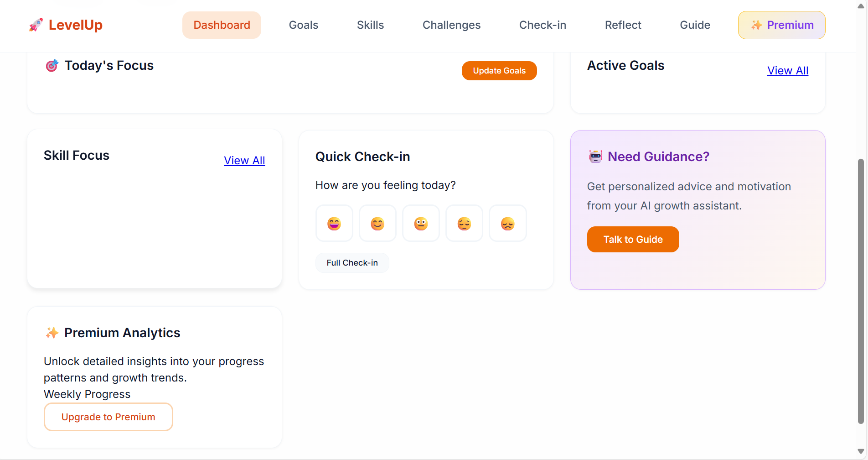Select the neutral face mood option

(x=421, y=223)
